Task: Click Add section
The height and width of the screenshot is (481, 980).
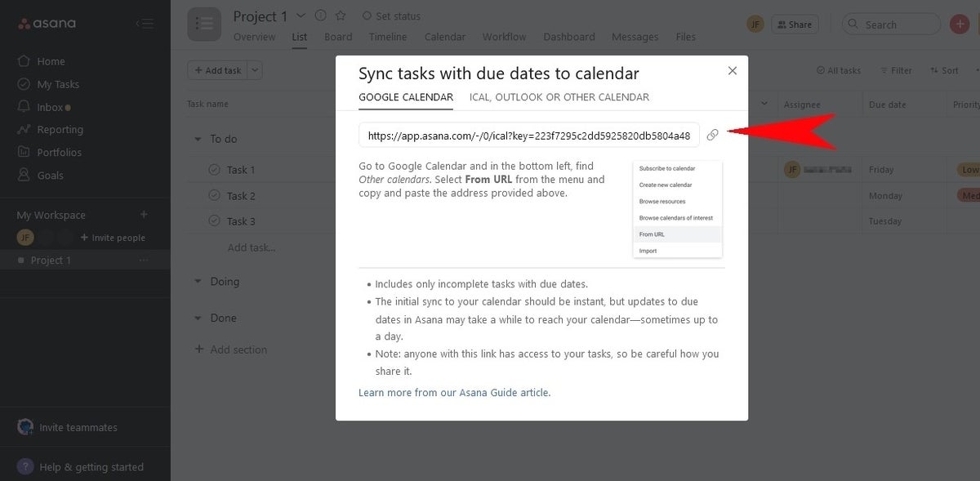Action: coord(231,350)
